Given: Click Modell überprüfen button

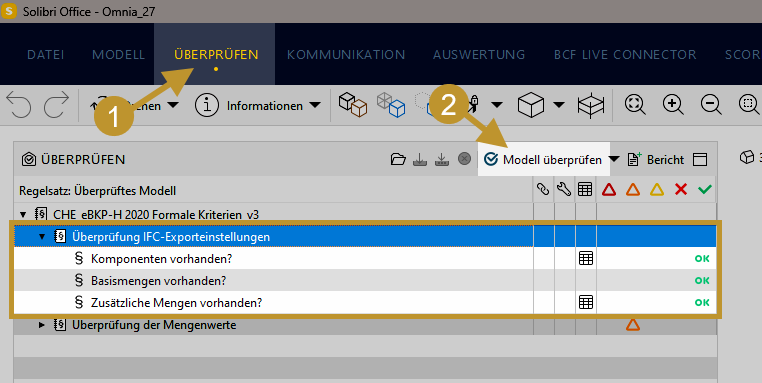Looking at the screenshot, I should pos(543,159).
